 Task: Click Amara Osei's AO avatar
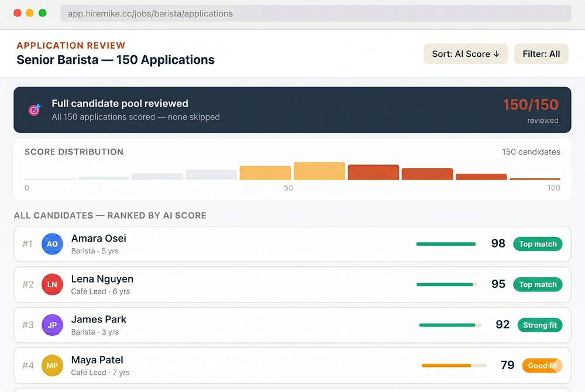[52, 244]
